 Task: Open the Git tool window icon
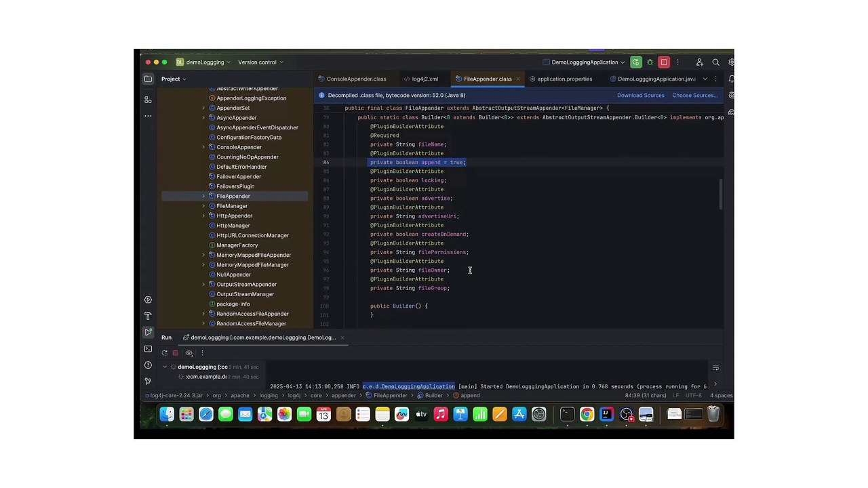click(148, 381)
